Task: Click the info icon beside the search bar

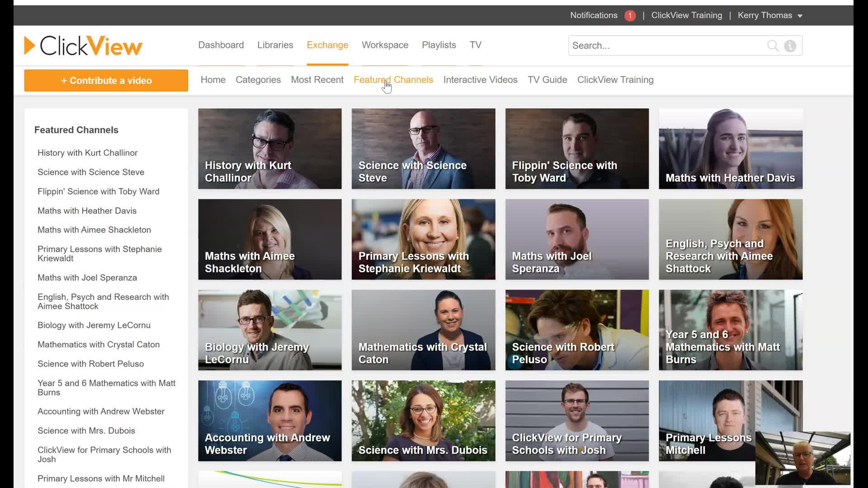Action: [790, 46]
